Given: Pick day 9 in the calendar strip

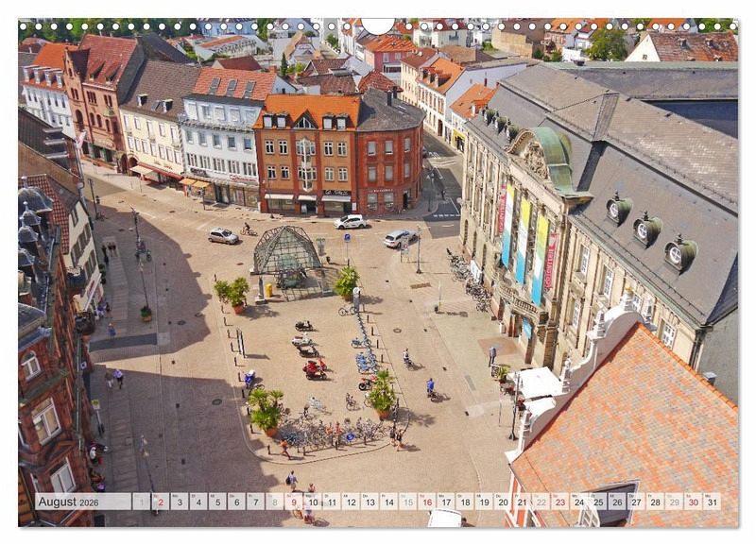Looking at the screenshot, I should pos(294,502).
